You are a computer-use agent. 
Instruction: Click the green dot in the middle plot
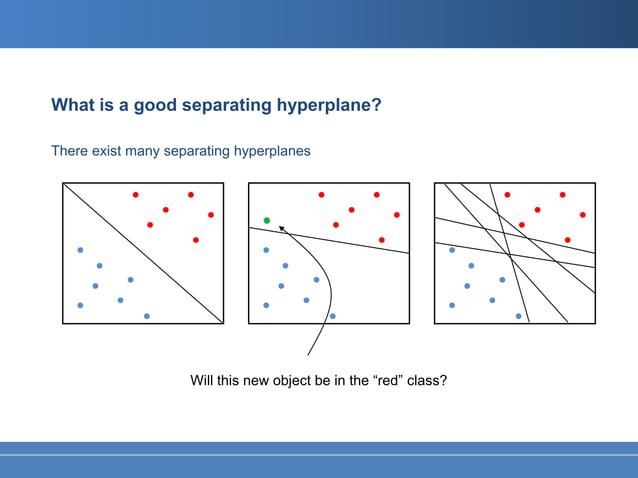tap(267, 220)
